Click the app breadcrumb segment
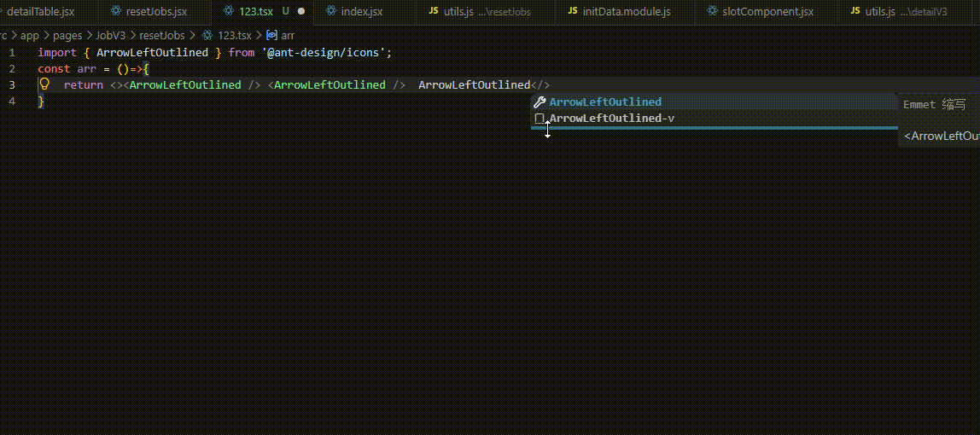Viewport: 980px width, 435px height. 30,36
